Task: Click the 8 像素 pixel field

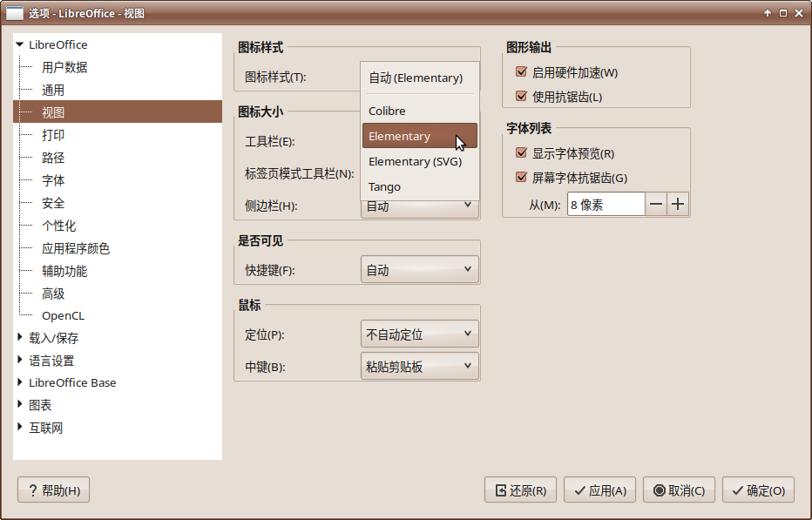Action: point(606,204)
